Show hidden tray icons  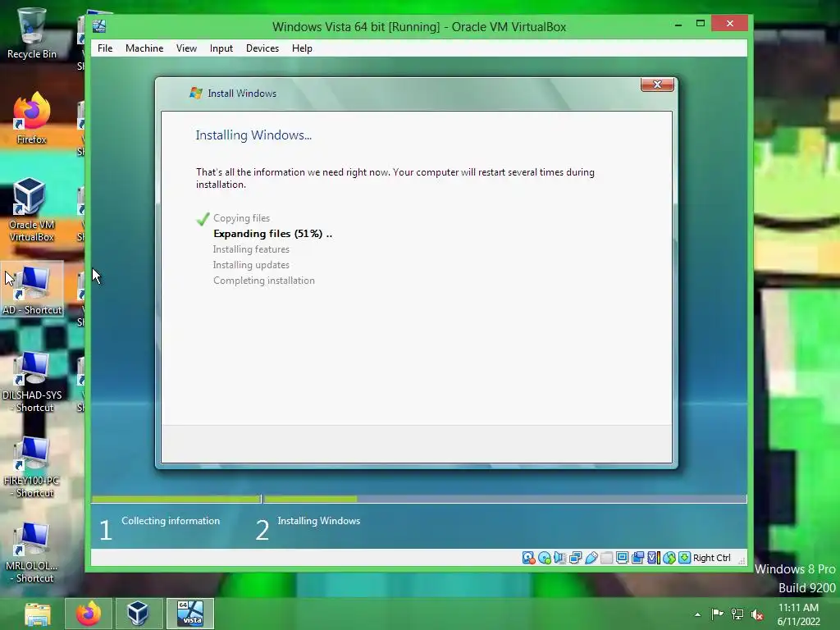697,614
